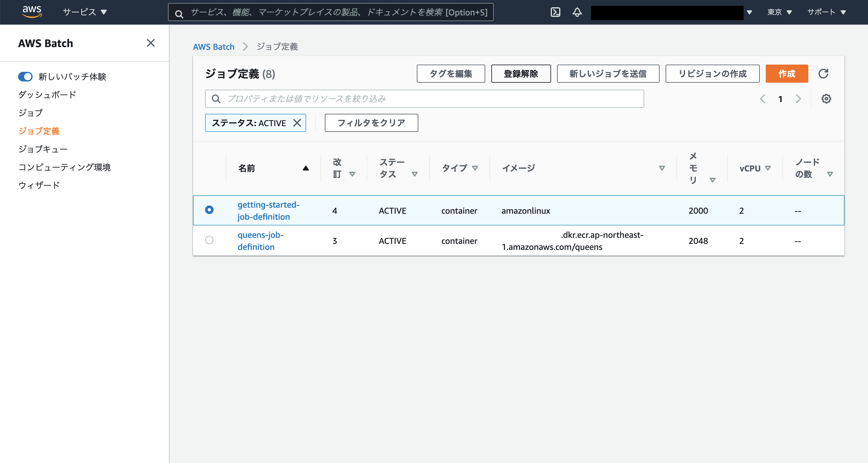Image resolution: width=868 pixels, height=463 pixels.
Task: Click the queens ECR image path
Action: [572, 241]
